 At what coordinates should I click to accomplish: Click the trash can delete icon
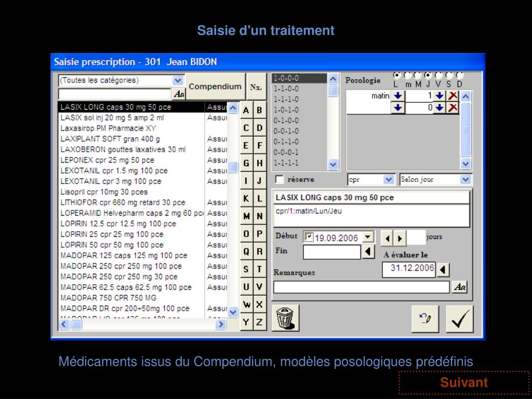tap(285, 317)
